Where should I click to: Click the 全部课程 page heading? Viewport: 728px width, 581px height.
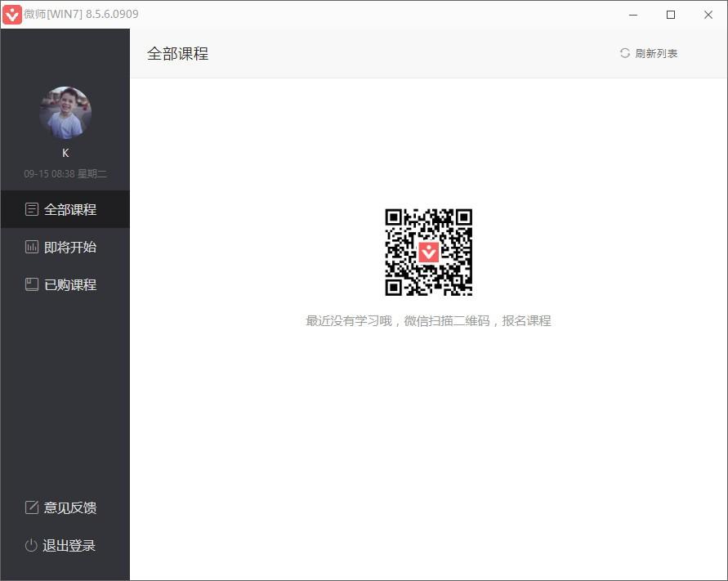coord(178,53)
